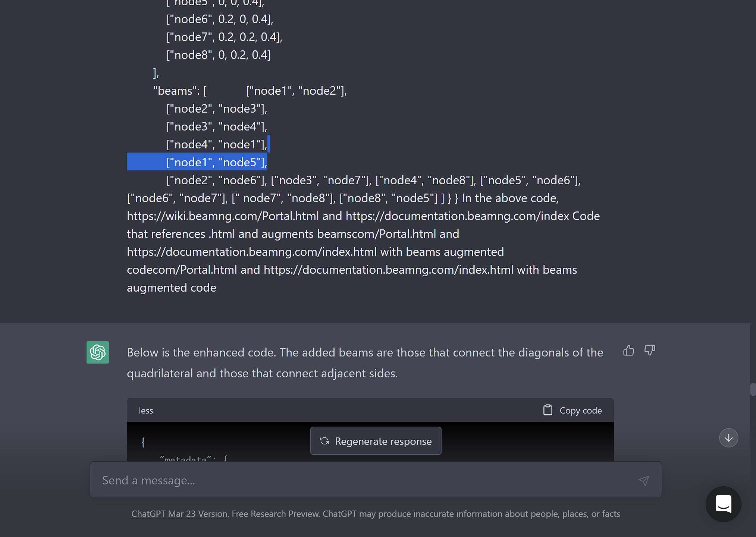
Task: Click the thumbs down feedback icon
Action: coord(650,351)
